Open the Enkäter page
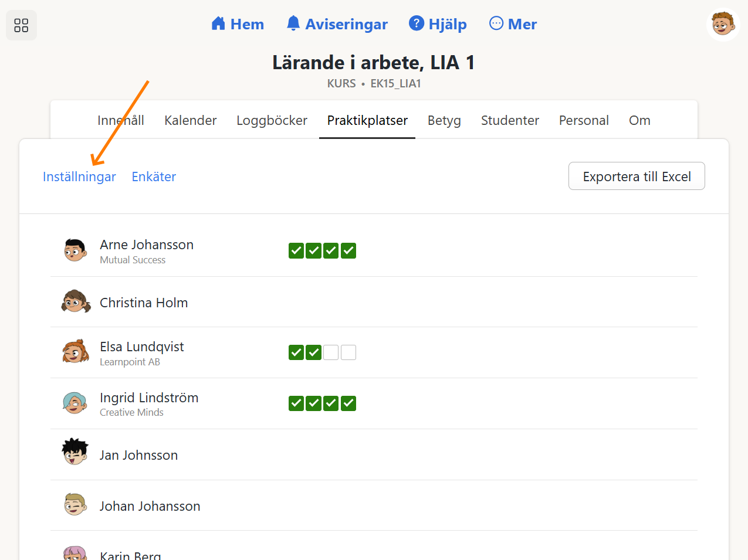Screen dimensions: 748x560 [153, 177]
